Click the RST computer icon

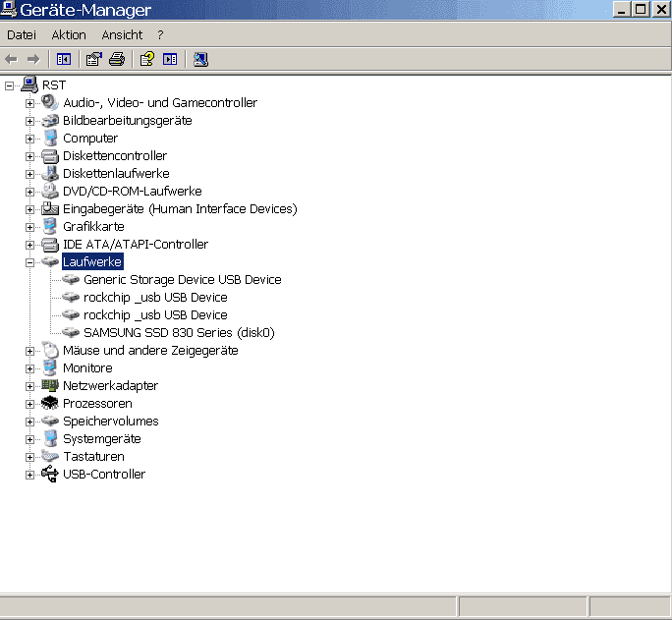coord(29,85)
